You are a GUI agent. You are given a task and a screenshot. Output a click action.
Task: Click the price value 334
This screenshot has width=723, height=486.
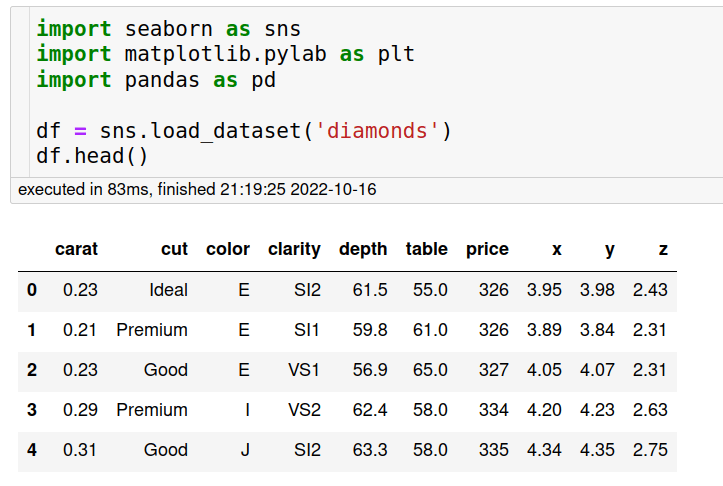pos(493,410)
